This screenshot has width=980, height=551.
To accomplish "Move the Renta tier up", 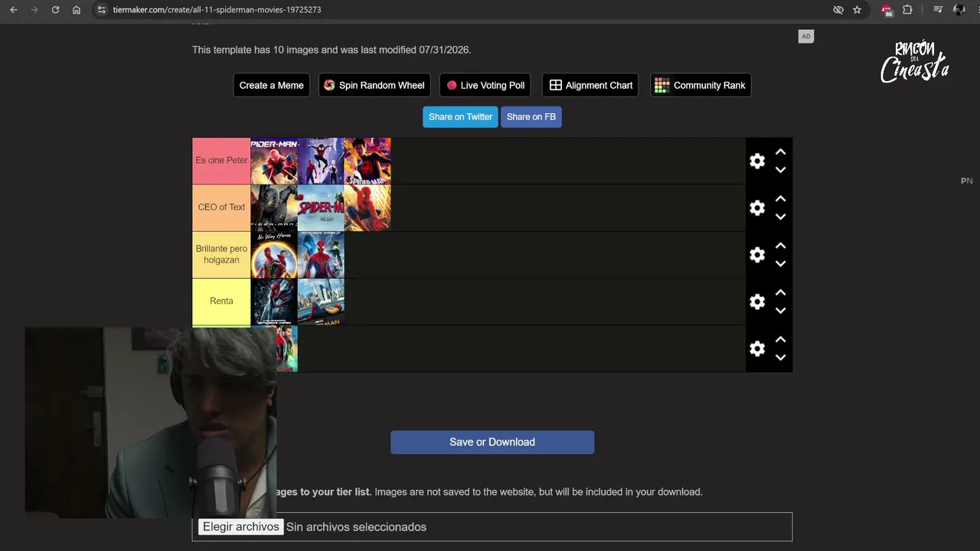I will click(780, 293).
